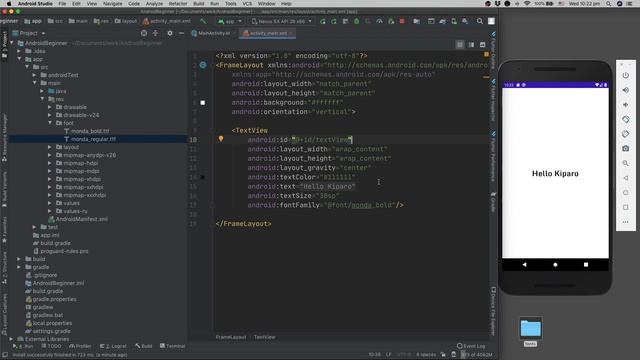Click emulator sidebar back triangle
The width and height of the screenshot is (640, 360).
625,178
